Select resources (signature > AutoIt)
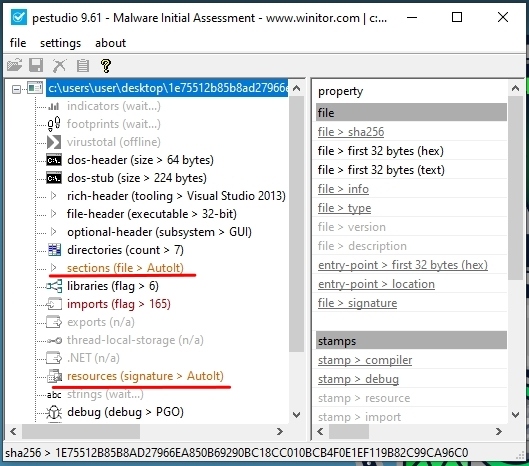 (x=145, y=376)
